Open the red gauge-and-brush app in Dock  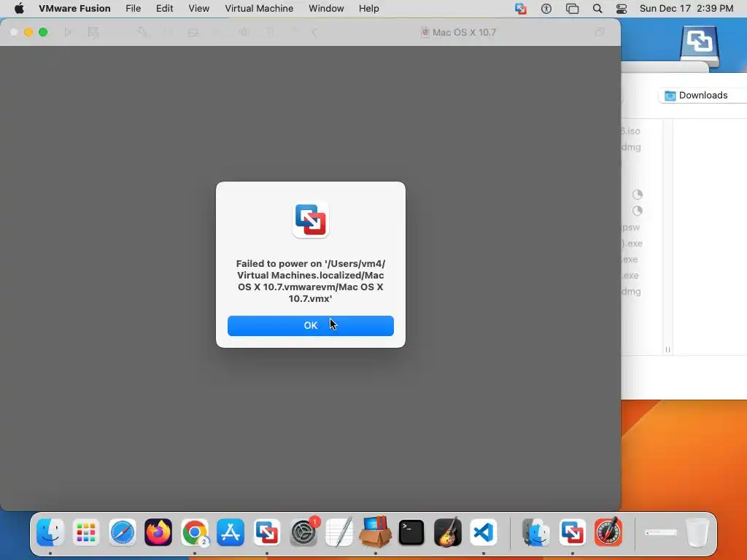click(x=608, y=532)
